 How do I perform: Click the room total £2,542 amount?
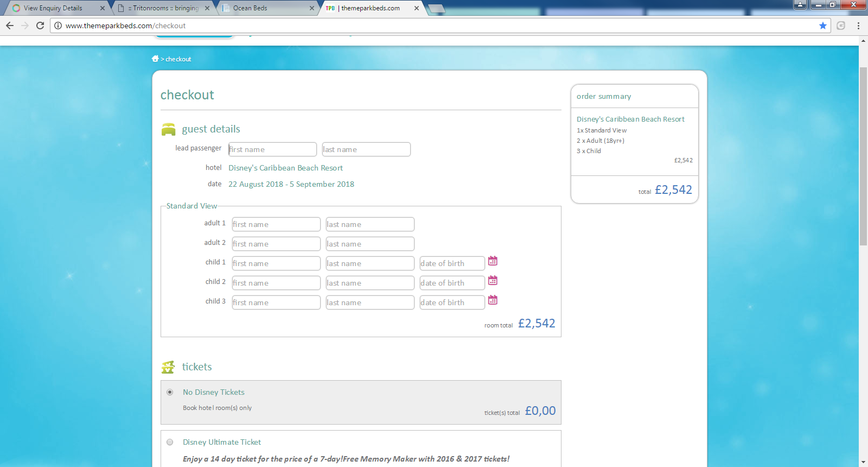[x=537, y=324]
